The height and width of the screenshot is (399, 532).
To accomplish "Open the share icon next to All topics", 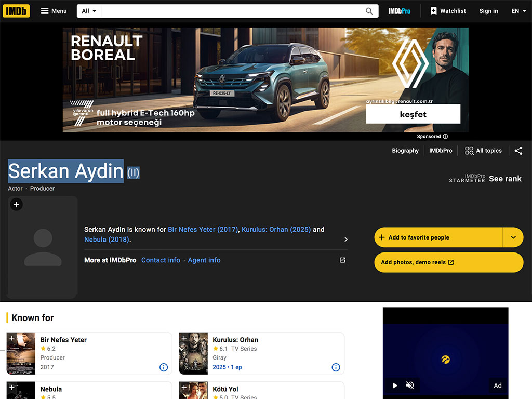I will point(518,151).
